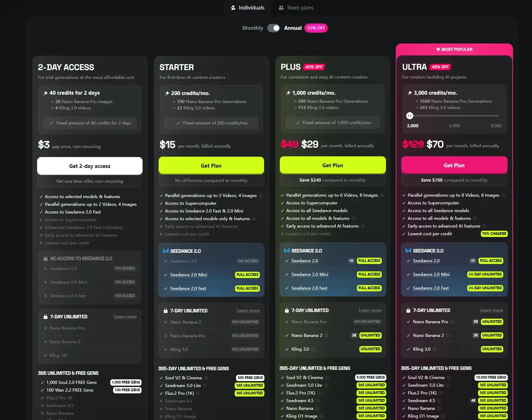Viewport: 532px width, 420px height.
Task: Select Annual billing label
Action: (x=293, y=28)
